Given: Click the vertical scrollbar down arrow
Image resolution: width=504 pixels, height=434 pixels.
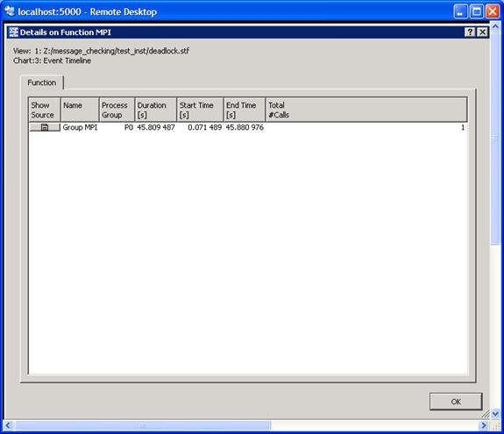Looking at the screenshot, I should click(x=495, y=414).
